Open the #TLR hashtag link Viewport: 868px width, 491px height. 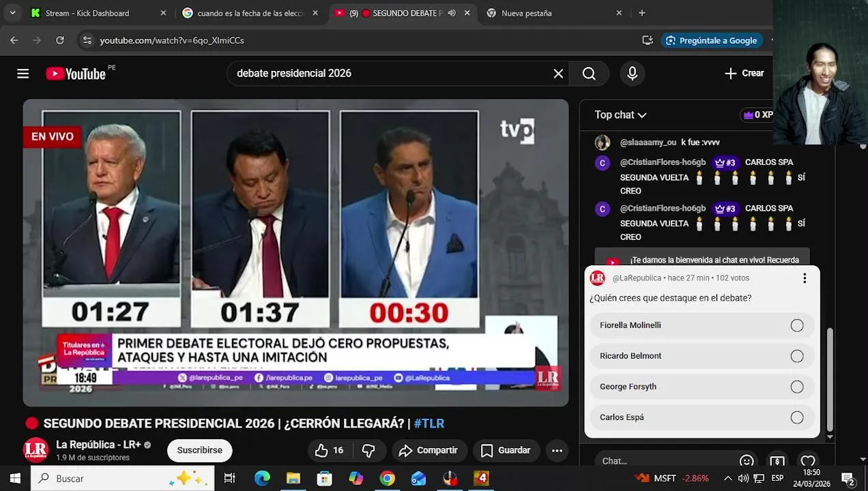429,423
